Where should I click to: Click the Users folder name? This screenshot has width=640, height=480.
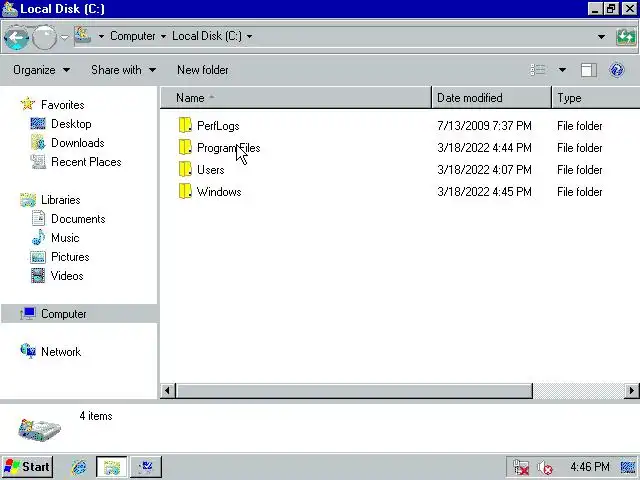(211, 170)
